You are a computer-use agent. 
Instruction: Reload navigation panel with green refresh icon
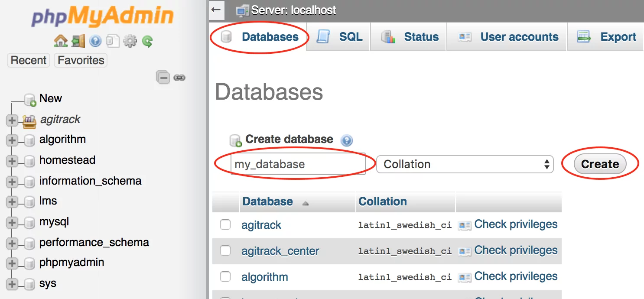click(x=147, y=41)
